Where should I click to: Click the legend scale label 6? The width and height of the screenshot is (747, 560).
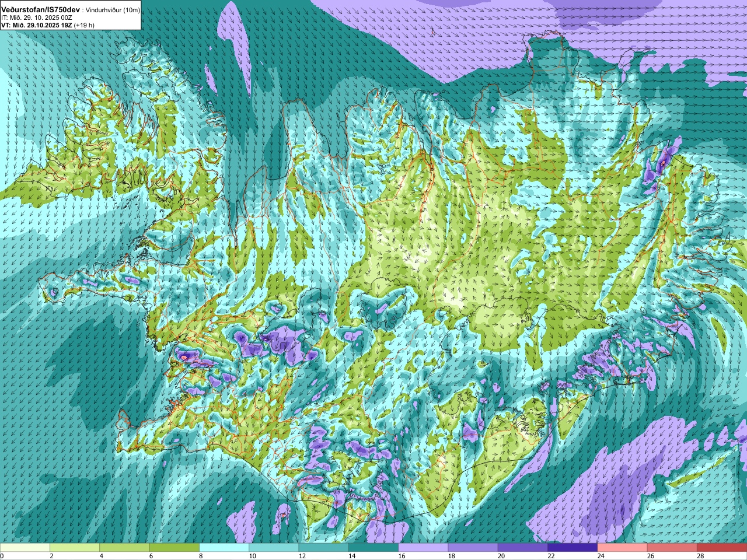(152, 556)
